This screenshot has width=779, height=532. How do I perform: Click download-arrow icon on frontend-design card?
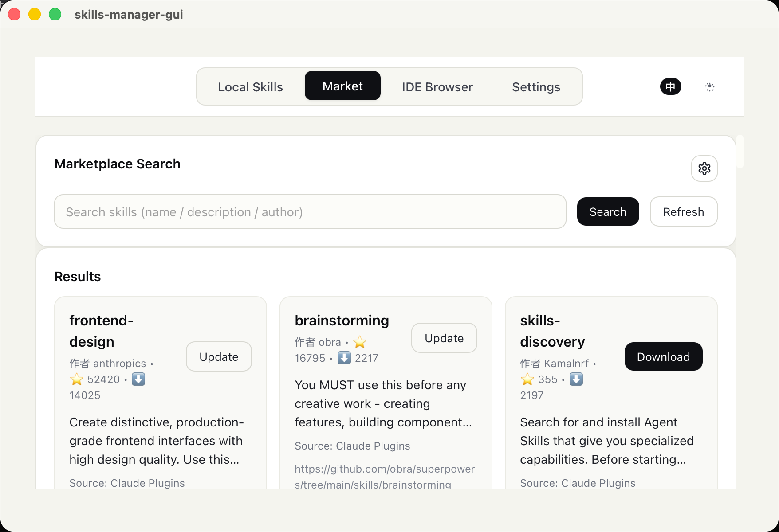[138, 379]
